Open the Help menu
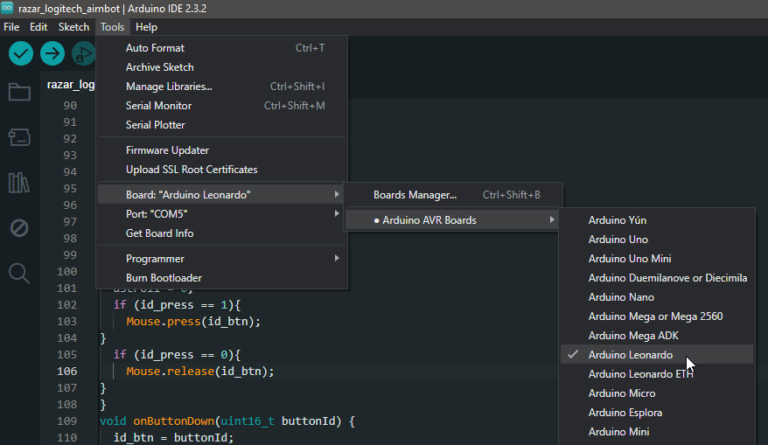The height and width of the screenshot is (445, 768). (x=146, y=27)
